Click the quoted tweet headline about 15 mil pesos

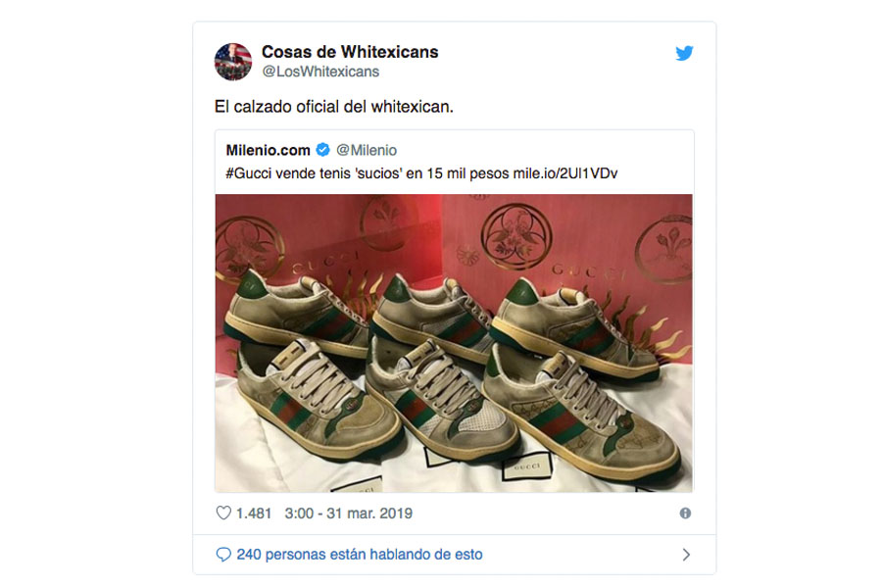pos(421,173)
